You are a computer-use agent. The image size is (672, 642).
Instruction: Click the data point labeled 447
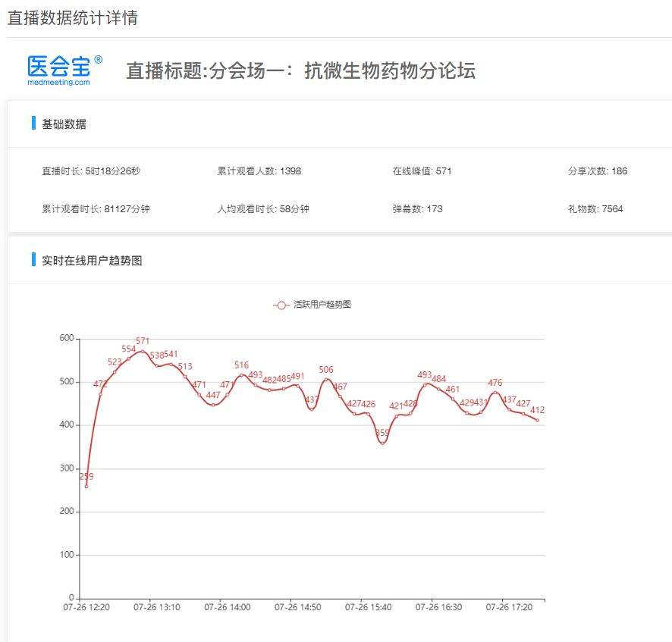click(213, 406)
